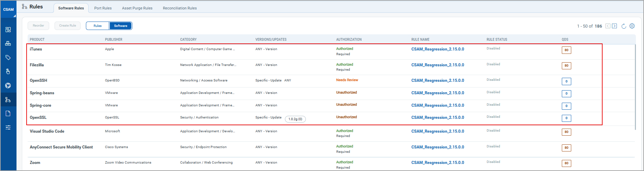Open the tags icon in the sidebar

[8, 58]
